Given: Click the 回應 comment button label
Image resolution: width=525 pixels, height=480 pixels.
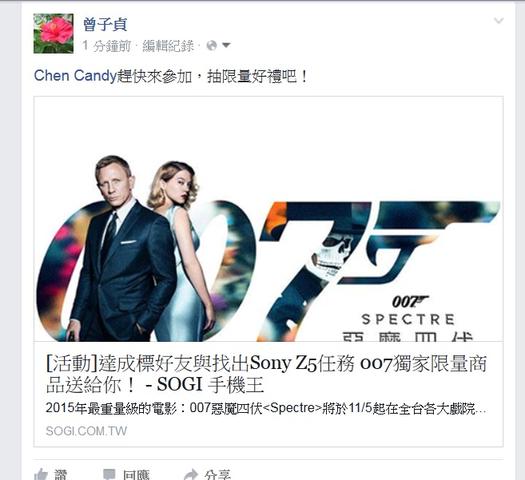Looking at the screenshot, I should (x=136, y=475).
